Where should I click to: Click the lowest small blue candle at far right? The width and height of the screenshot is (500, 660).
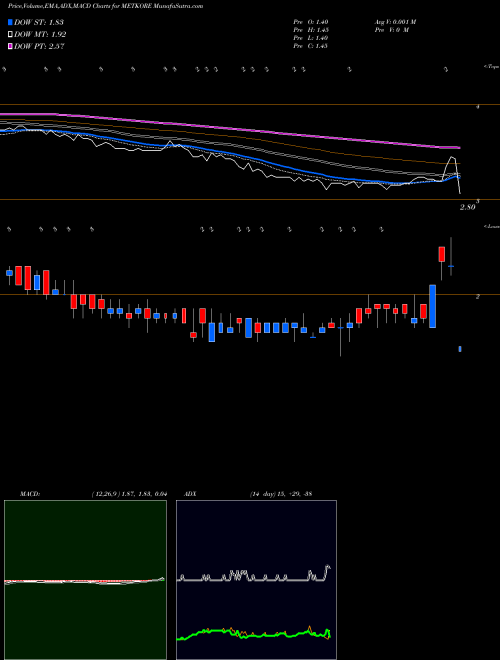[460, 349]
